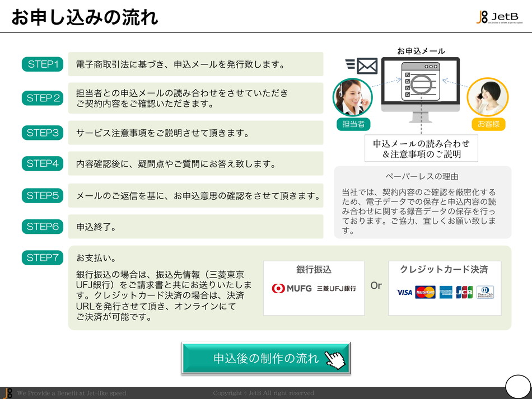Click the green 担当者 label tag
This screenshot has width=532, height=399.
point(353,124)
